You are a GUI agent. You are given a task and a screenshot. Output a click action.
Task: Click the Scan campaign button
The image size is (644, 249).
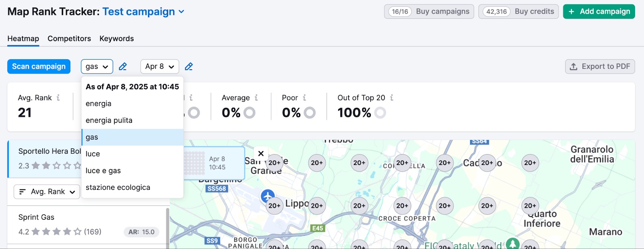(39, 66)
